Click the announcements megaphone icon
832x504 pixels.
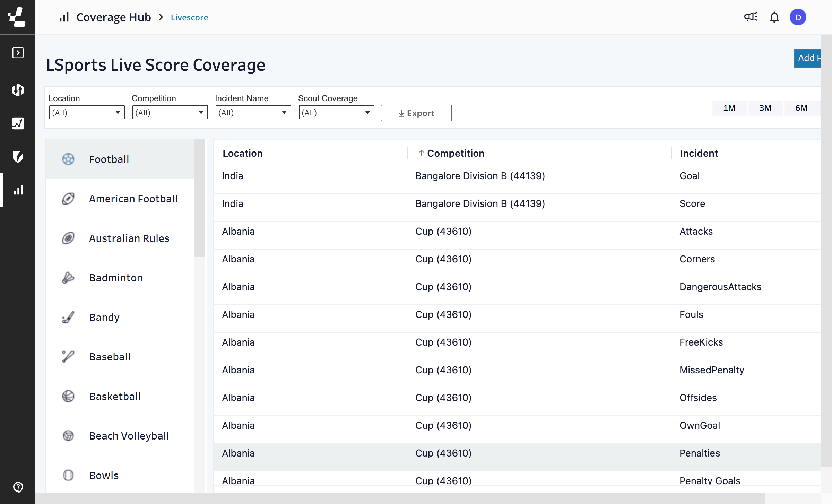pyautogui.click(x=751, y=17)
